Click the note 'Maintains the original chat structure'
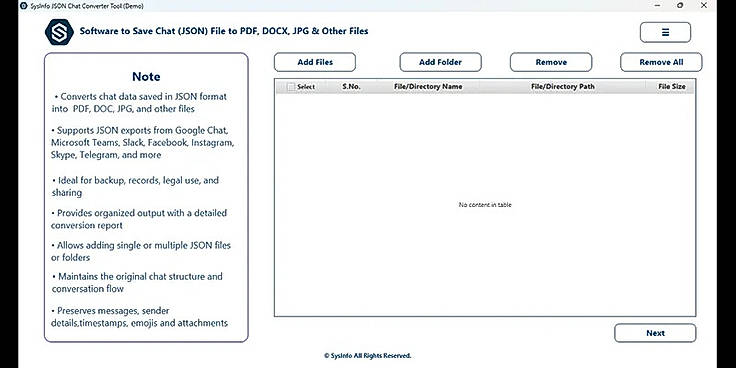 coord(137,283)
